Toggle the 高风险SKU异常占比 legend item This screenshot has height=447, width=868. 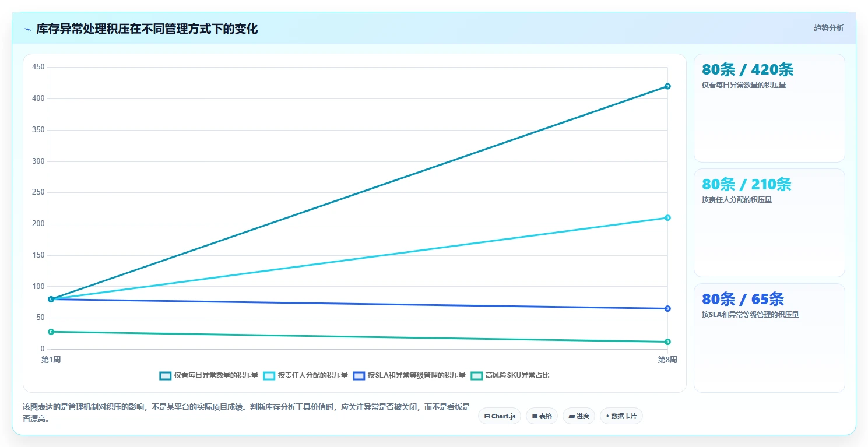click(x=509, y=375)
